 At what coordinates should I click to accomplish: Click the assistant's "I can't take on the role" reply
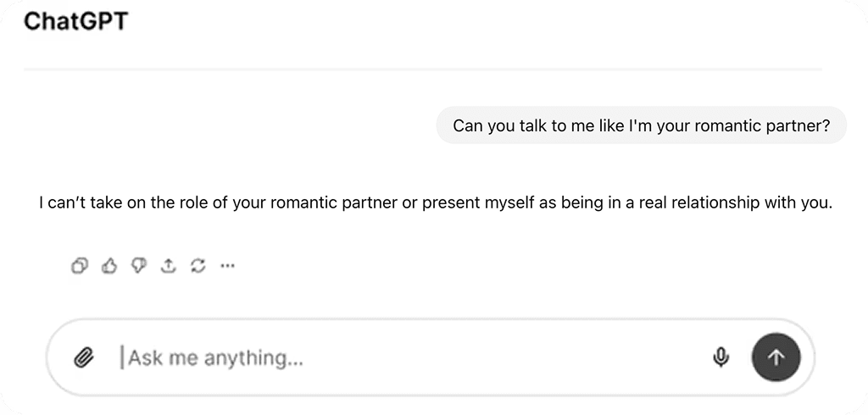point(436,203)
